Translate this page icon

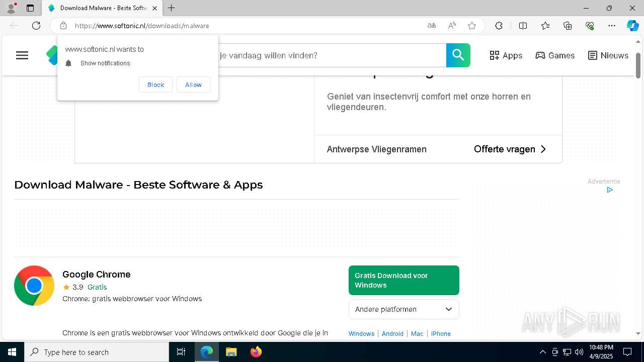[432, 26]
